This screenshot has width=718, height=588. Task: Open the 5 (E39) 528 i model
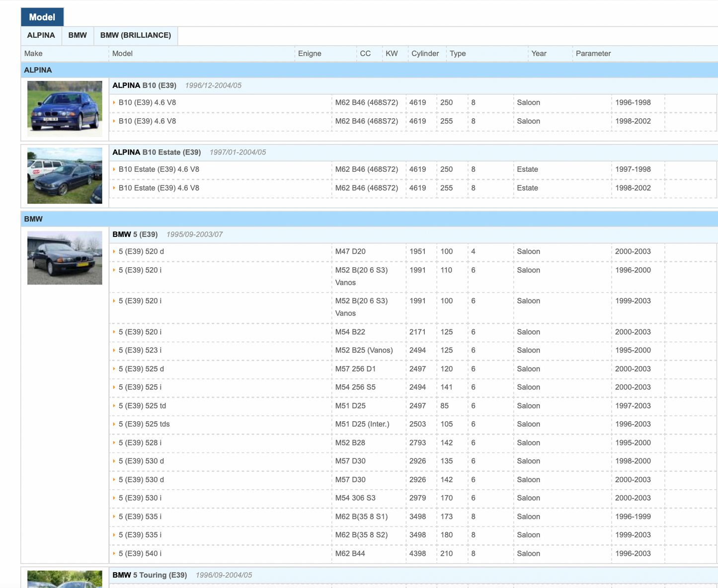[x=140, y=443]
